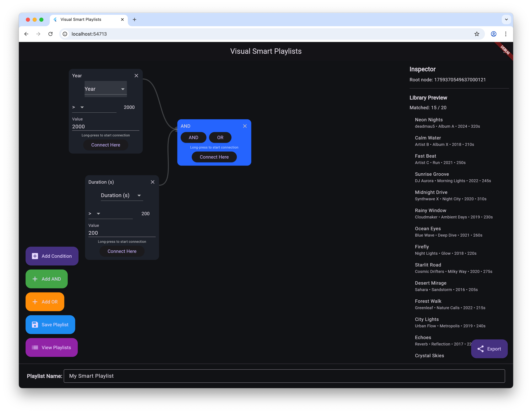
Task: Switch to Visual Smart Playlists tab
Action: click(x=81, y=19)
